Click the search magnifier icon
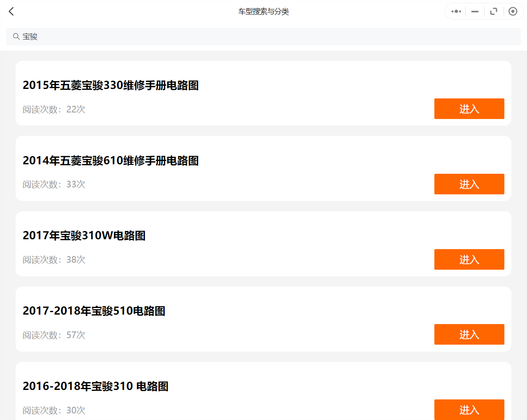This screenshot has height=420, width=527. [x=16, y=37]
